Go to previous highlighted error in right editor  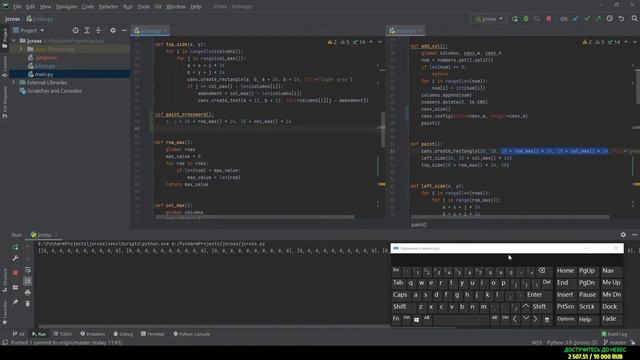pos(626,42)
